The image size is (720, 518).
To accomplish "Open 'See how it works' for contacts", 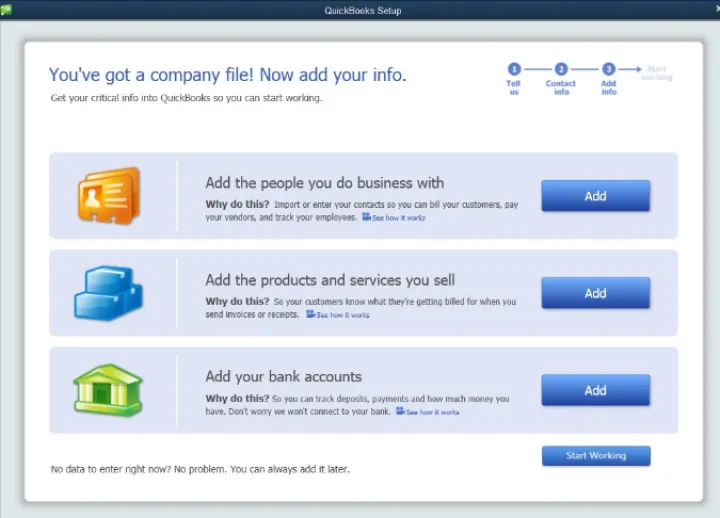I will (398, 217).
